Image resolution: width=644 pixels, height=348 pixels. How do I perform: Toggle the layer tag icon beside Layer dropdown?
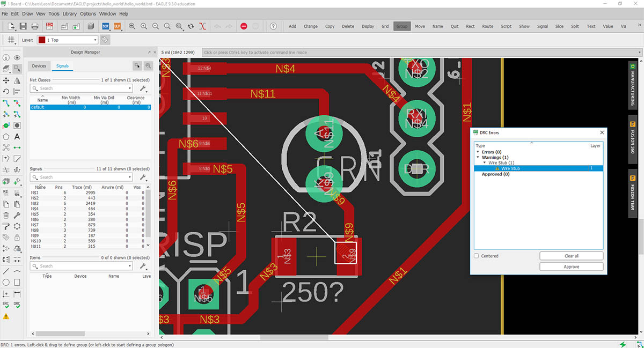click(x=105, y=40)
